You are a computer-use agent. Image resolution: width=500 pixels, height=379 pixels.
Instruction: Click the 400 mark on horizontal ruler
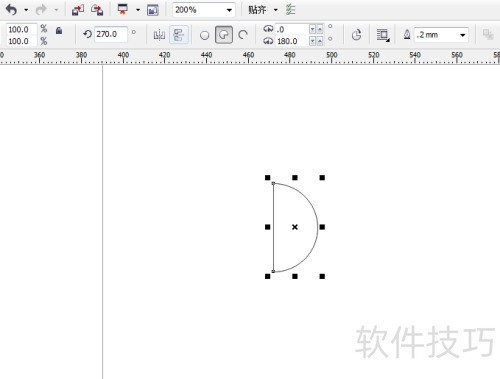pos(123,55)
